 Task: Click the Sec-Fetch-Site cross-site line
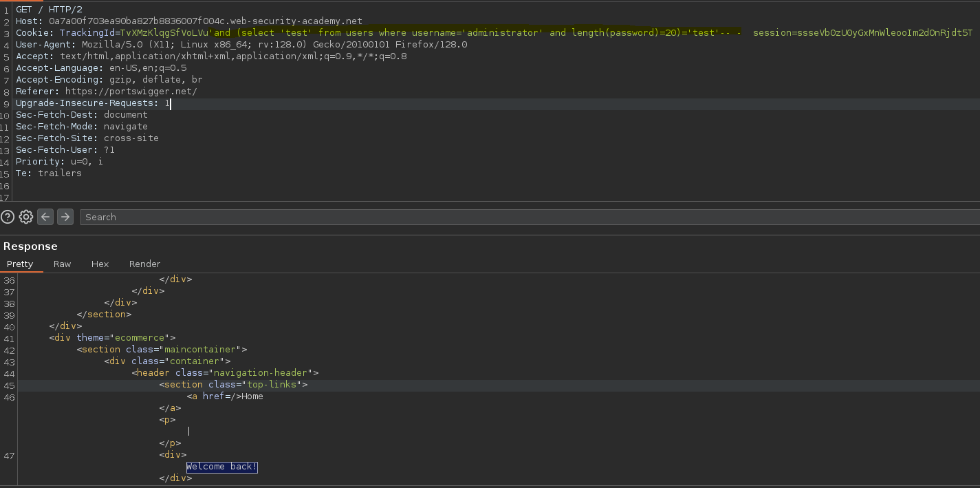click(x=87, y=138)
